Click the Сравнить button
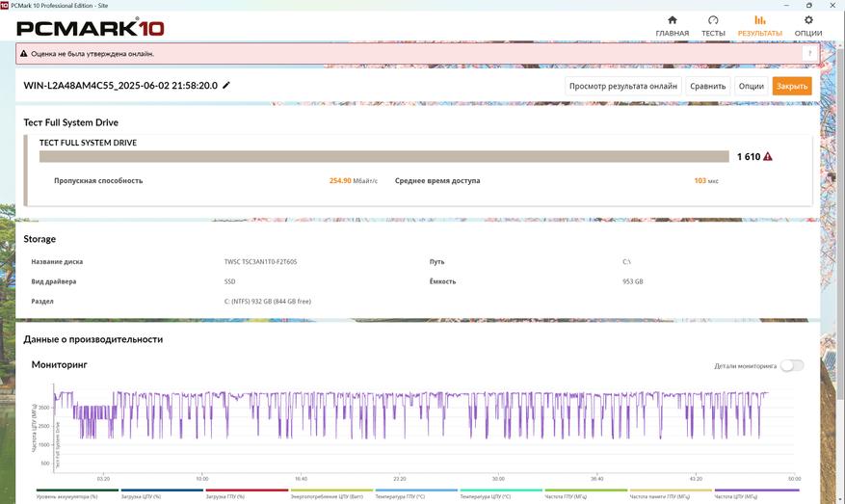Screen dimensions: 845x504 coord(707,86)
